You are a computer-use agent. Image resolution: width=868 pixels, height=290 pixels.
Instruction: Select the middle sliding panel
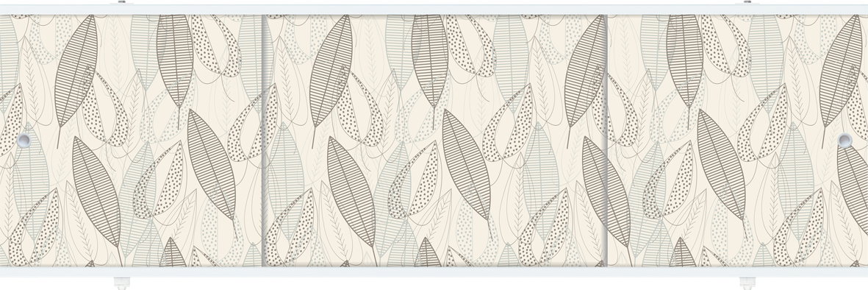tap(434, 141)
